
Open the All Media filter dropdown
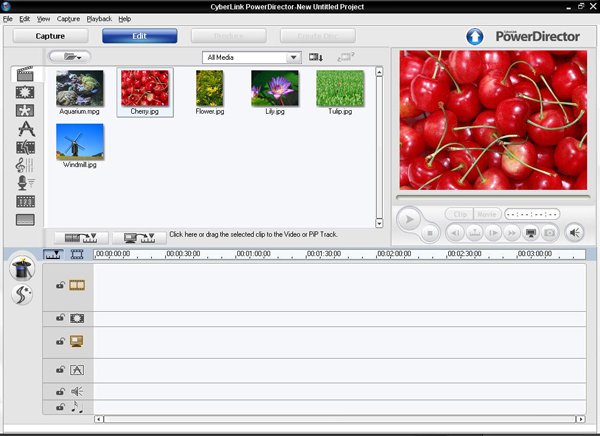[x=251, y=58]
